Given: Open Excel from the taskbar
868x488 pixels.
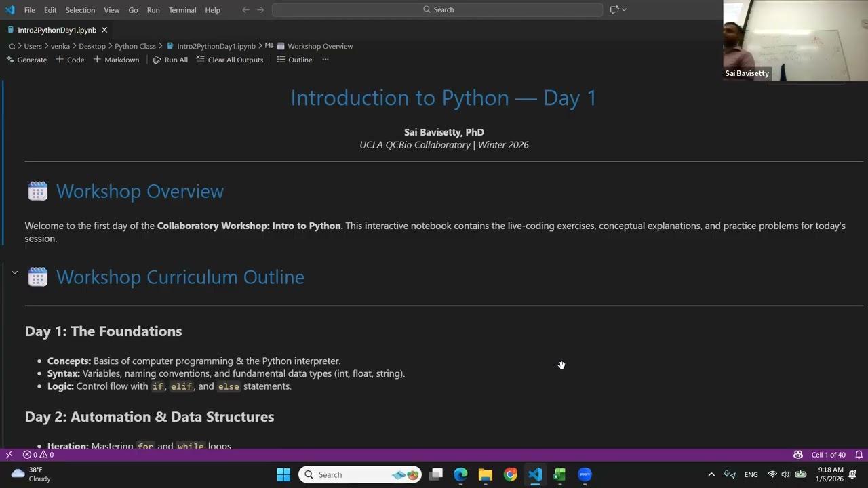Looking at the screenshot, I should 559,474.
